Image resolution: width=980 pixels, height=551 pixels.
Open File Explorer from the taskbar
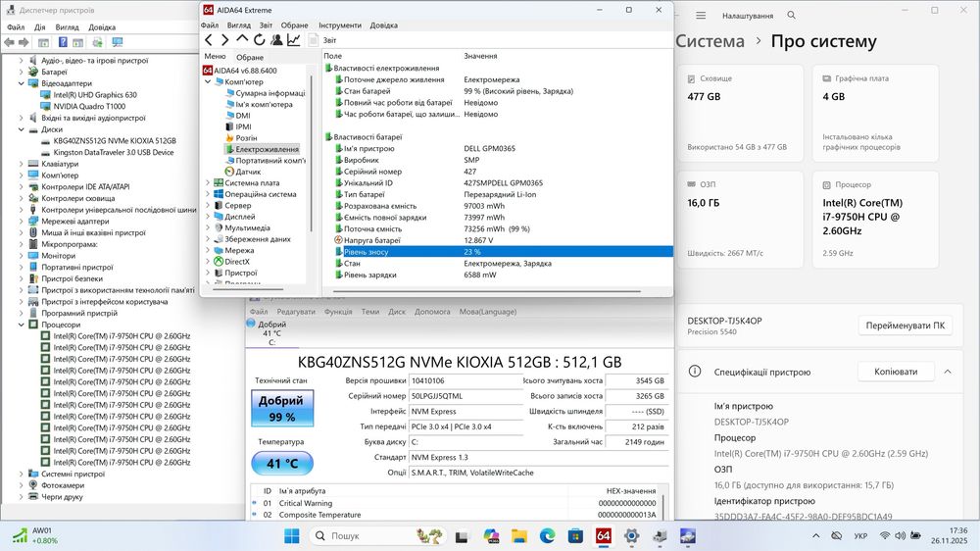tap(518, 536)
